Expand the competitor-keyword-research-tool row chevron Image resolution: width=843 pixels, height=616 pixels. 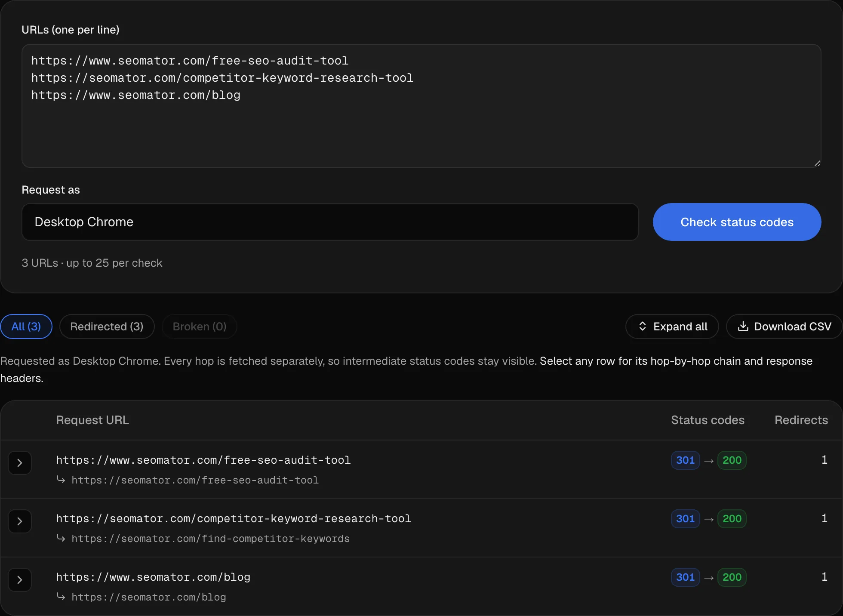(20, 521)
